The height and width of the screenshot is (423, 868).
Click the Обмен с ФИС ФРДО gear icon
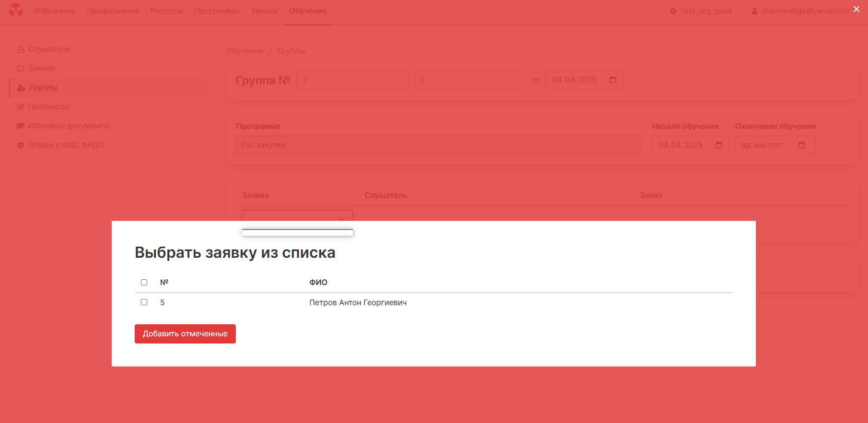coord(21,145)
